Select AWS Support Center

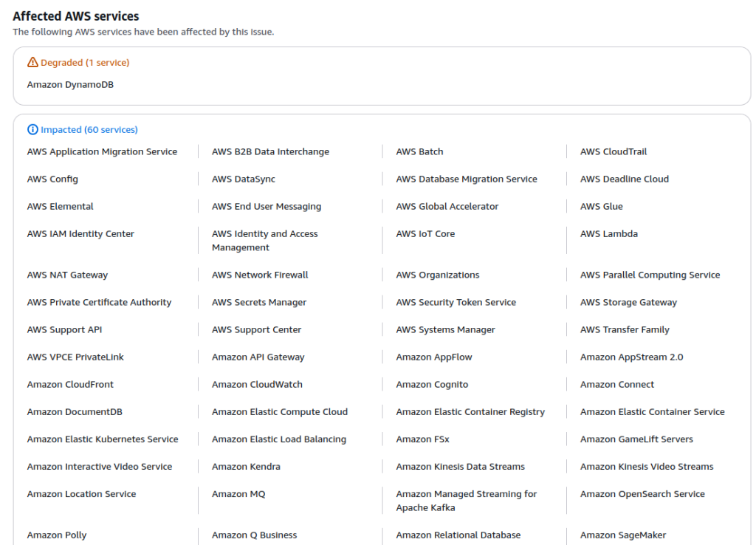click(255, 329)
